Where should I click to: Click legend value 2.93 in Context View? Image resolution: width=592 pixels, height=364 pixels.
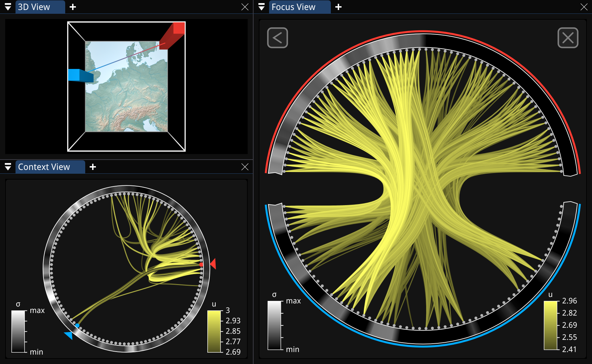[x=233, y=321]
